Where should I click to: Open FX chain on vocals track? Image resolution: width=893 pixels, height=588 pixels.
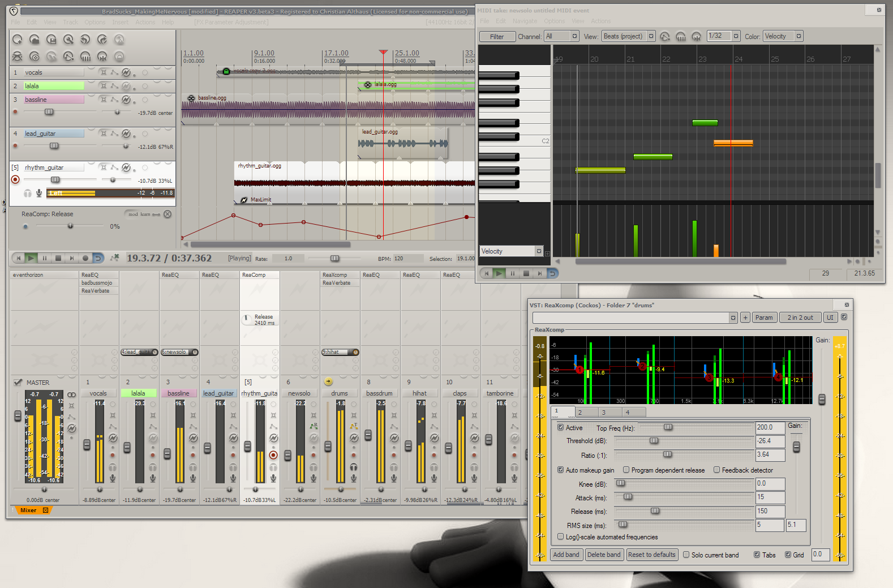tap(126, 72)
